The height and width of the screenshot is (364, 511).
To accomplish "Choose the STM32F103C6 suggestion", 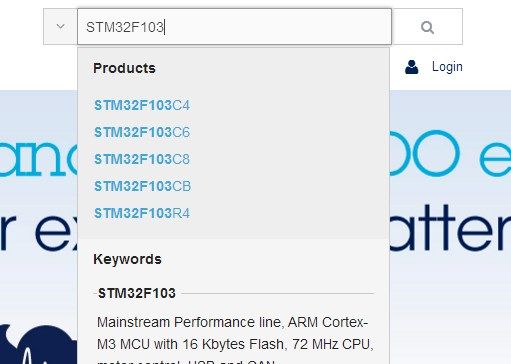I will pyautogui.click(x=142, y=132).
